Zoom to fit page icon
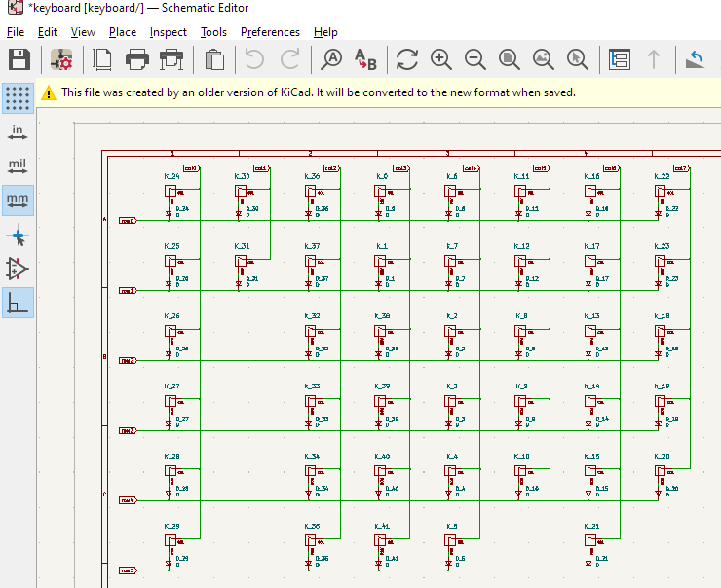This screenshot has height=588, width=721. [509, 59]
